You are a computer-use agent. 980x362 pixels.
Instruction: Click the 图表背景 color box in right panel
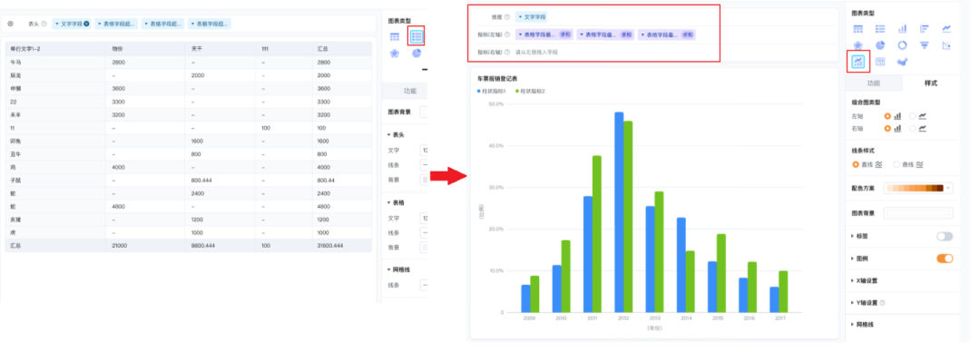click(918, 213)
